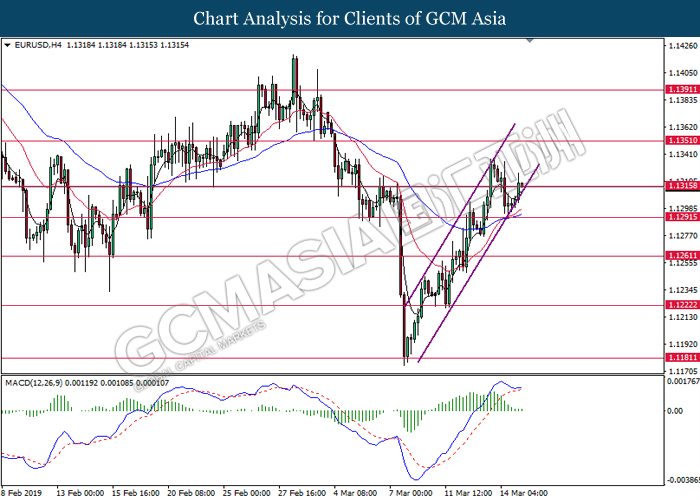Click the 1.11920 price scale value
The image size is (700, 500).
coord(683,344)
